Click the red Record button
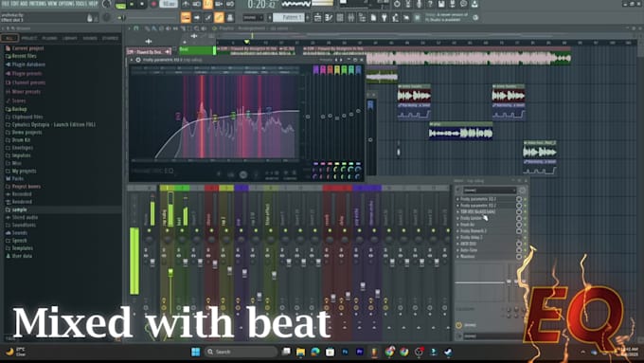The image size is (644, 363). pyautogui.click(x=153, y=5)
